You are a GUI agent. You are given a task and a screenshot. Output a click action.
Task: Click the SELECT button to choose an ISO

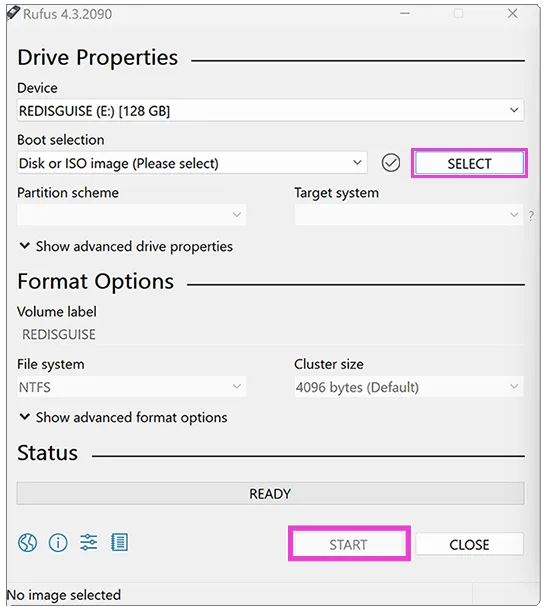(469, 163)
